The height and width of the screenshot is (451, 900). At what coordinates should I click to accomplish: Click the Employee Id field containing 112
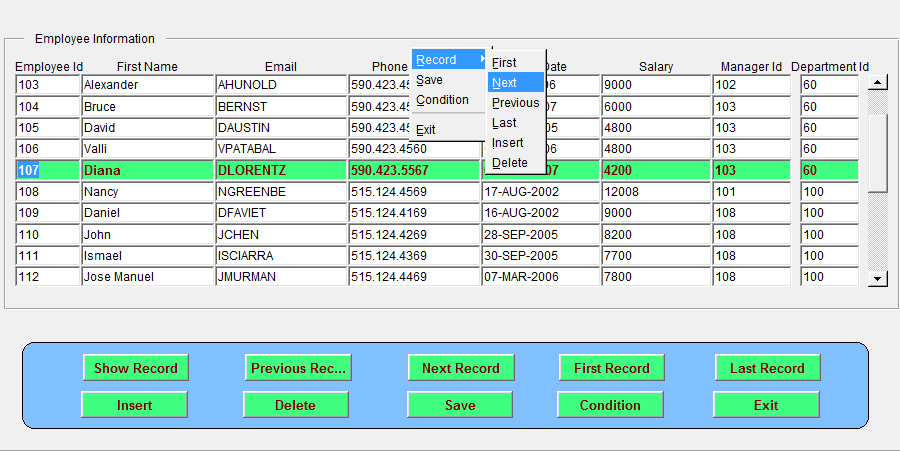(48, 277)
